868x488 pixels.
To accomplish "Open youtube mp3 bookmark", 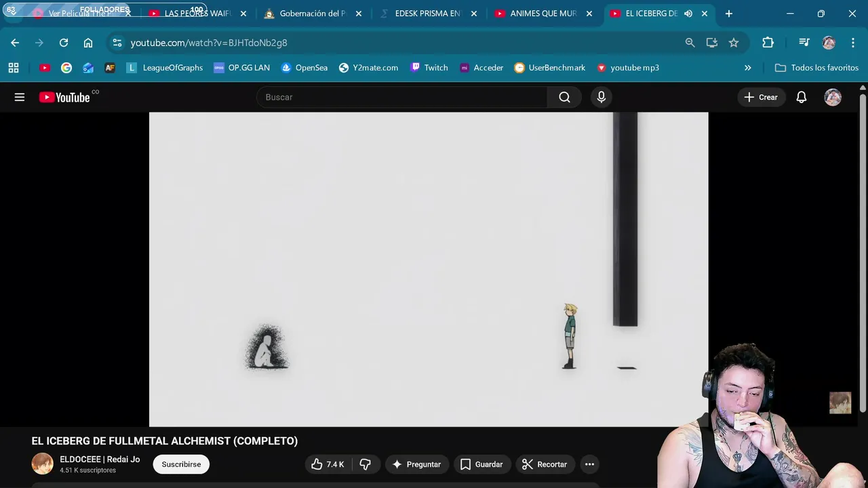I will click(x=628, y=68).
